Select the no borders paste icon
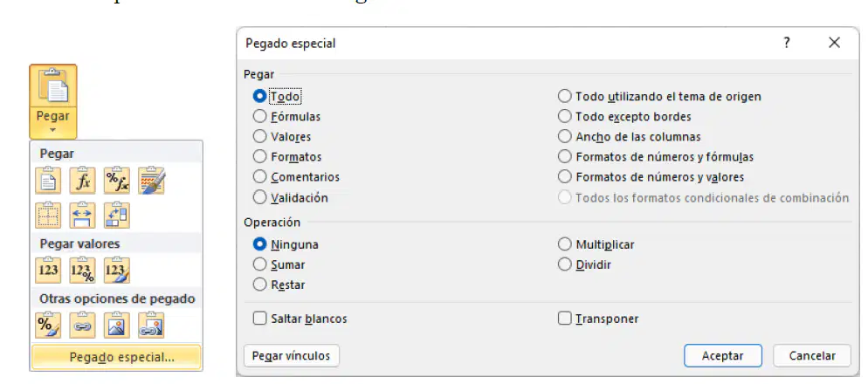The image size is (868, 384). pos(48,216)
